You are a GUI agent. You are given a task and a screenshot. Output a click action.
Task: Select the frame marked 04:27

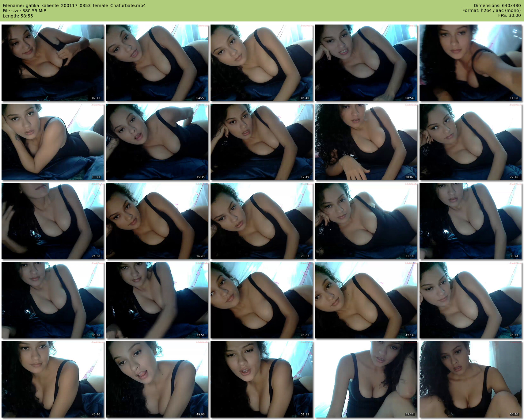click(157, 63)
